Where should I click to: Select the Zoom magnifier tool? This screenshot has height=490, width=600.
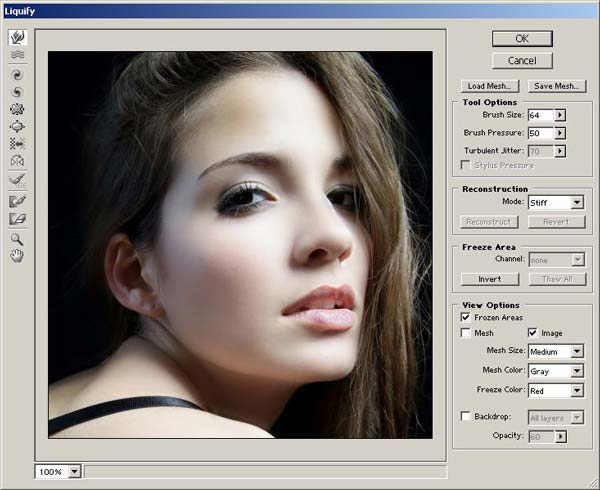click(17, 239)
